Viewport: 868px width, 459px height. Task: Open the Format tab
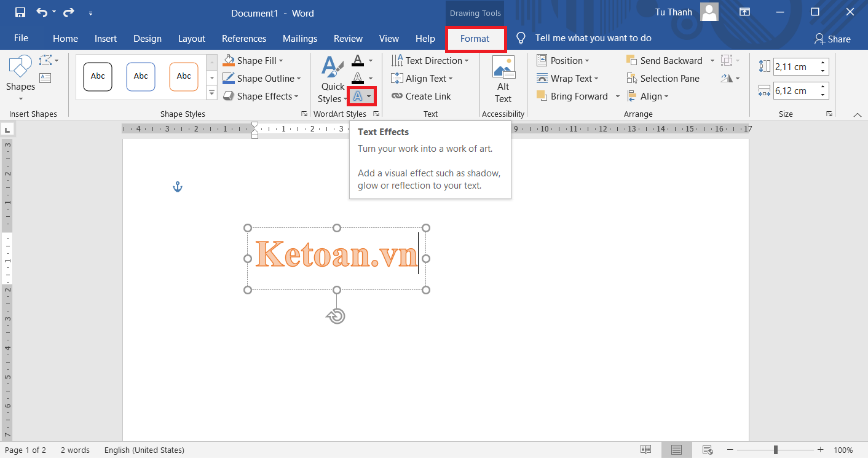[475, 39]
